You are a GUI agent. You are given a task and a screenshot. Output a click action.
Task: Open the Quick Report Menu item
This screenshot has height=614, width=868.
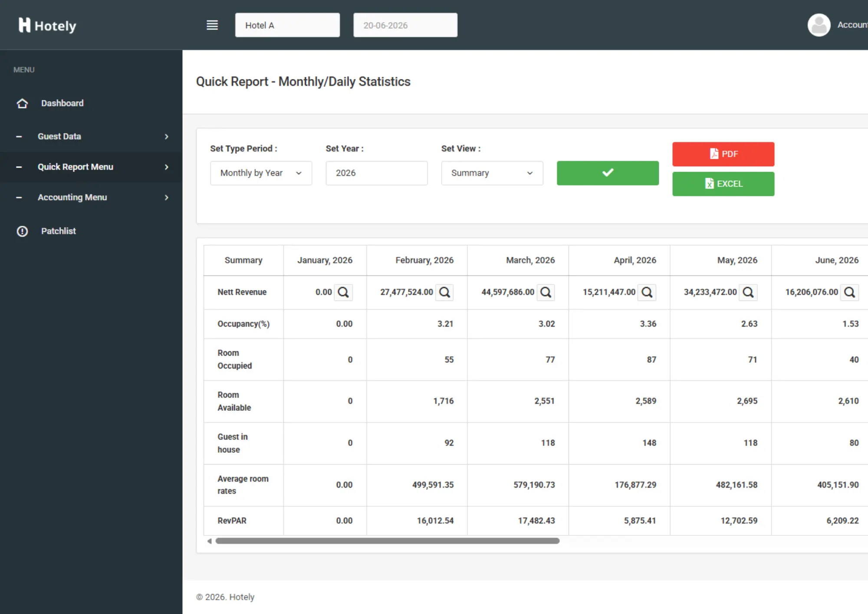[91, 167]
